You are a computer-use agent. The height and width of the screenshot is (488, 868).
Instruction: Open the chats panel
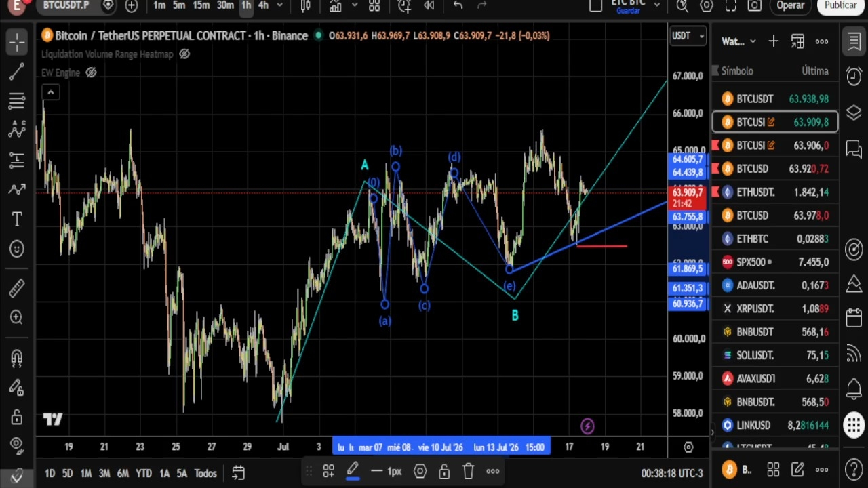click(x=854, y=148)
